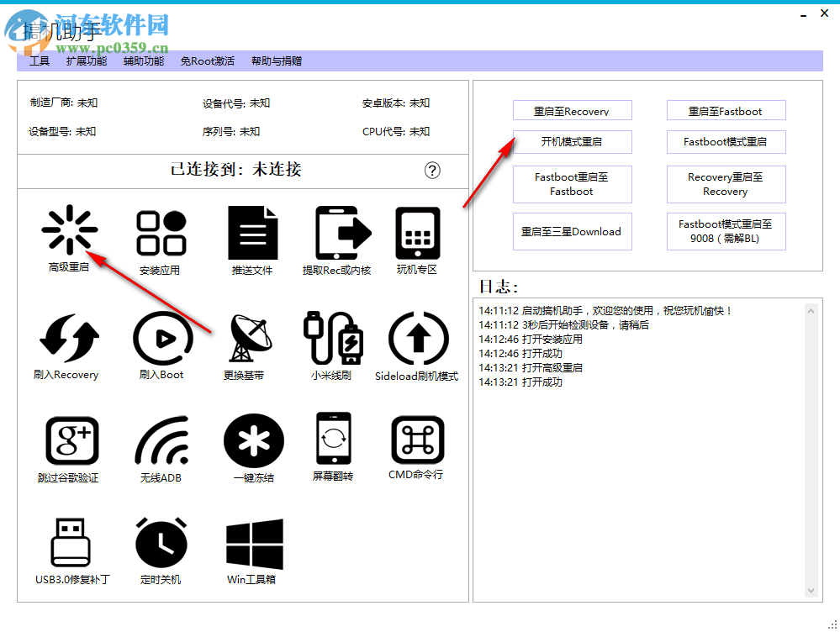The width and height of the screenshot is (840, 632).
Task: Click the log scrollbar up arrow
Action: (x=811, y=311)
